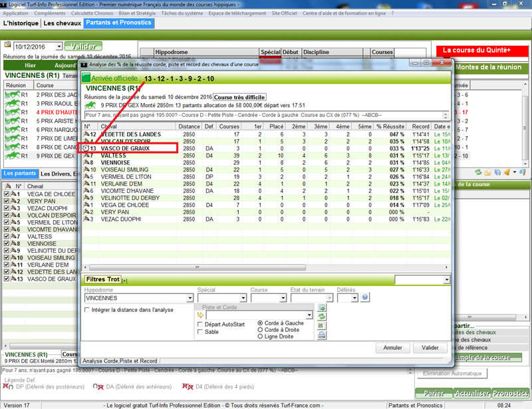Open the Bilan et Stratégie menu

pyautogui.click(x=138, y=13)
